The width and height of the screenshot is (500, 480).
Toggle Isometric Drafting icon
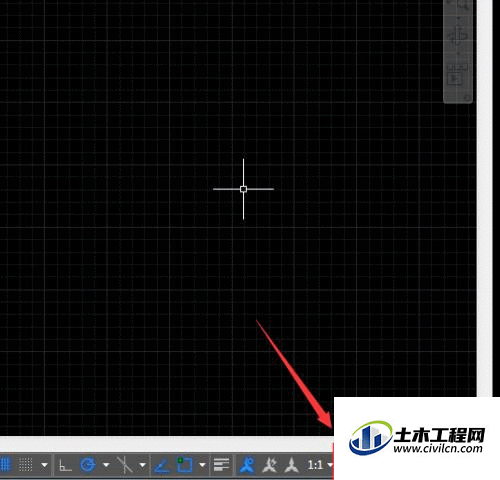pos(124,464)
